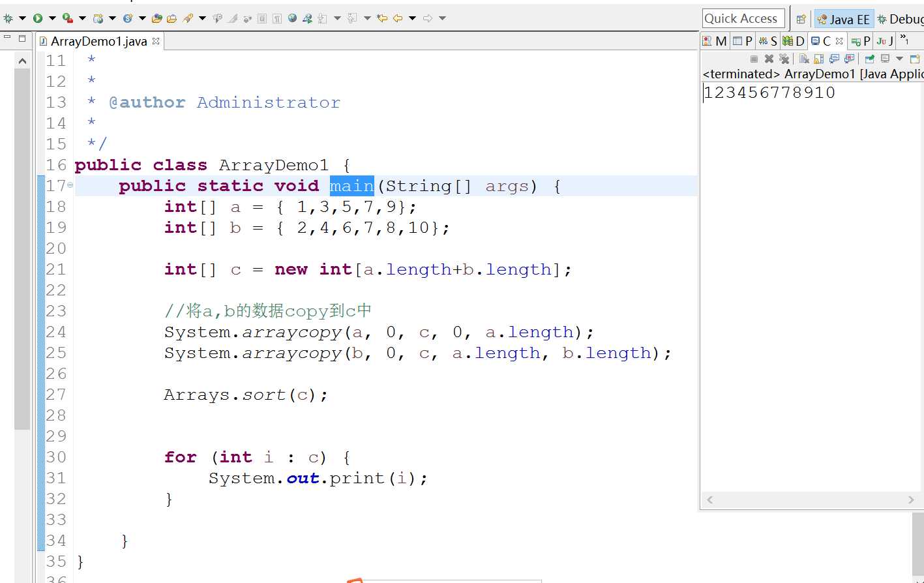Click the editor's scroll-up arrow
924x583 pixels.
22,61
